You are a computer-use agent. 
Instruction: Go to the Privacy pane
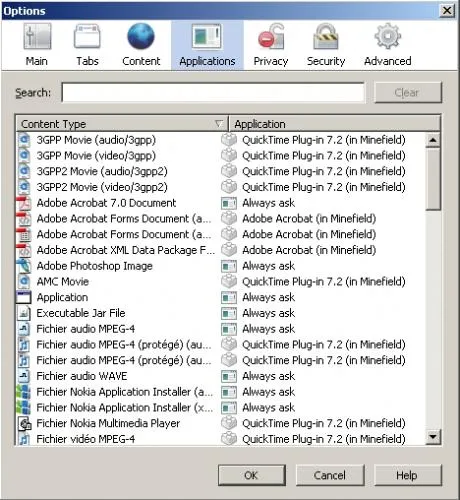[x=271, y=45]
